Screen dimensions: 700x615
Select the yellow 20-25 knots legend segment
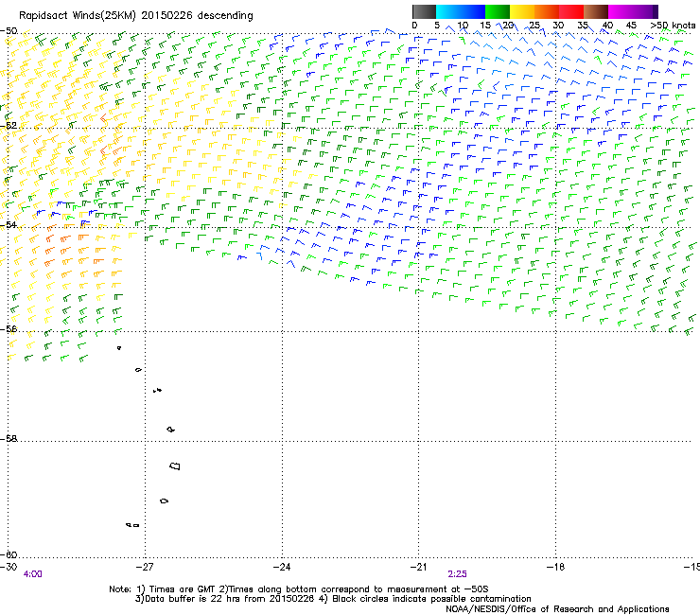[x=522, y=11]
